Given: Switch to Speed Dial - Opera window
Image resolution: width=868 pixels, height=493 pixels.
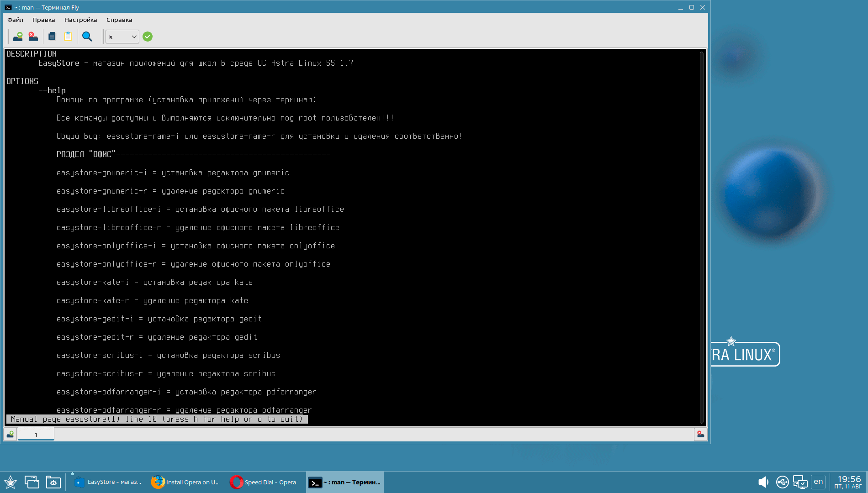Looking at the screenshot, I should [263, 482].
